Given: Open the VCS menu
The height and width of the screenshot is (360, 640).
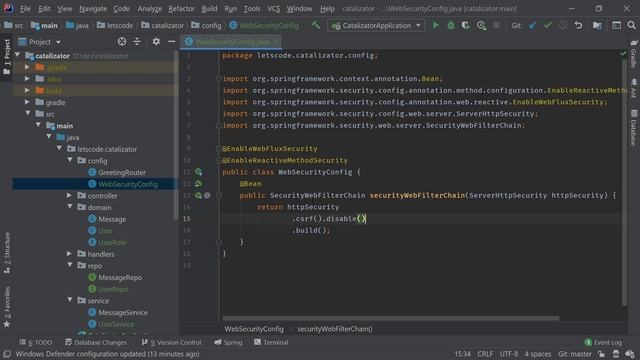Looking at the screenshot, I should coord(273,9).
